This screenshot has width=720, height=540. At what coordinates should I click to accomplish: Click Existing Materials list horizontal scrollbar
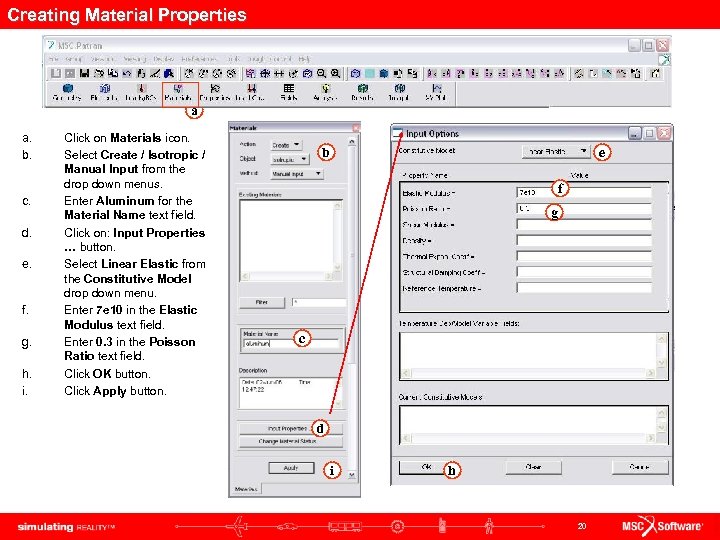pyautogui.click(x=288, y=276)
